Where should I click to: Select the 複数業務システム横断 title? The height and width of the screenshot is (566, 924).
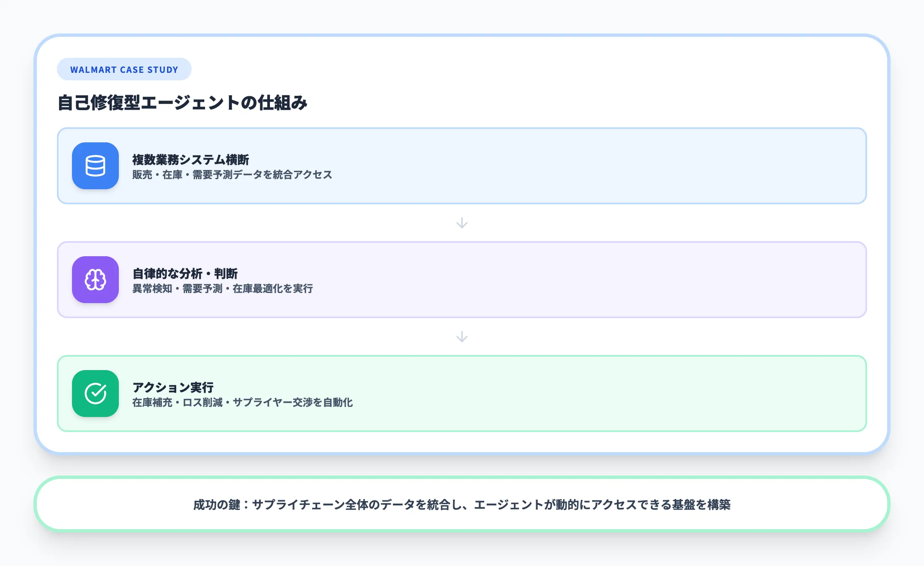[191, 160]
